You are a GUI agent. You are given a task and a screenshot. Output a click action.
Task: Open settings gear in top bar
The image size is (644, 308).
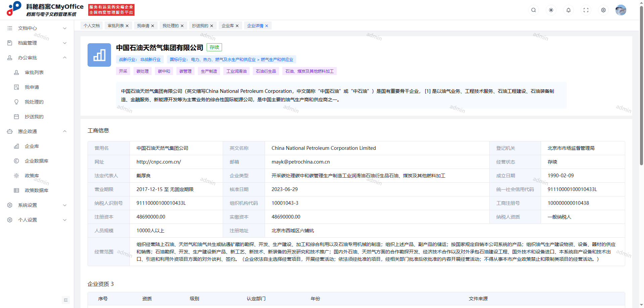[x=603, y=10]
